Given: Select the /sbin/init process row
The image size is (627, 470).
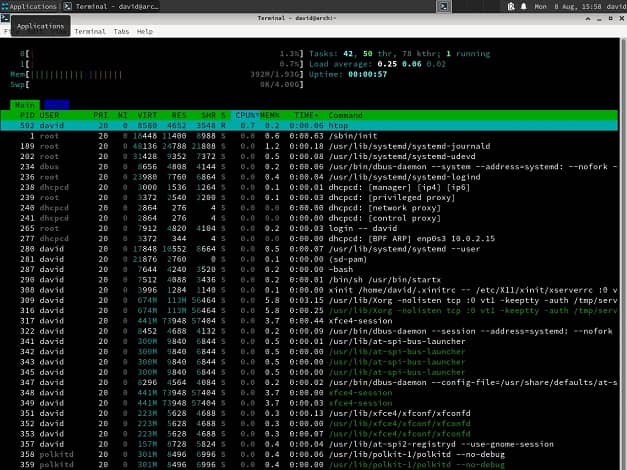Looking at the screenshot, I should 309,136.
